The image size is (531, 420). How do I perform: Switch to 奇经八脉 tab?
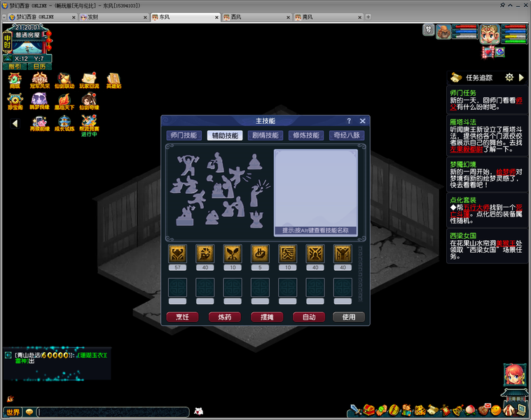tap(347, 135)
